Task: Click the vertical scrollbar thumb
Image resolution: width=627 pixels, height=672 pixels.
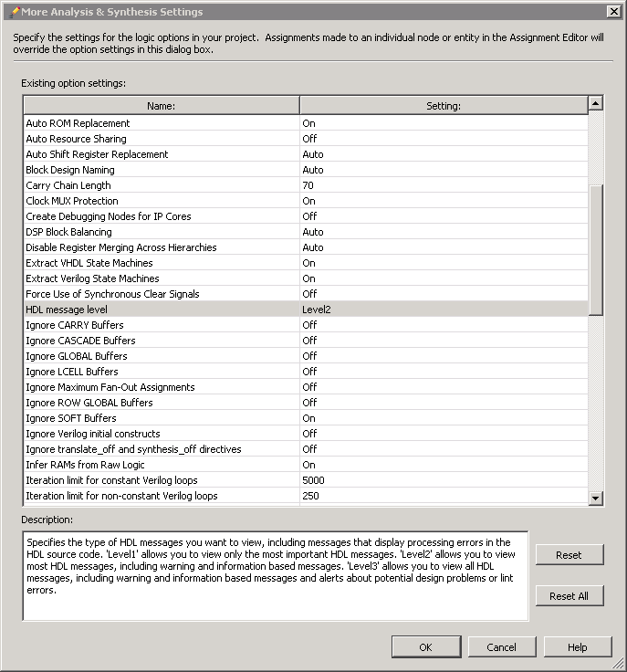Action: tap(596, 249)
